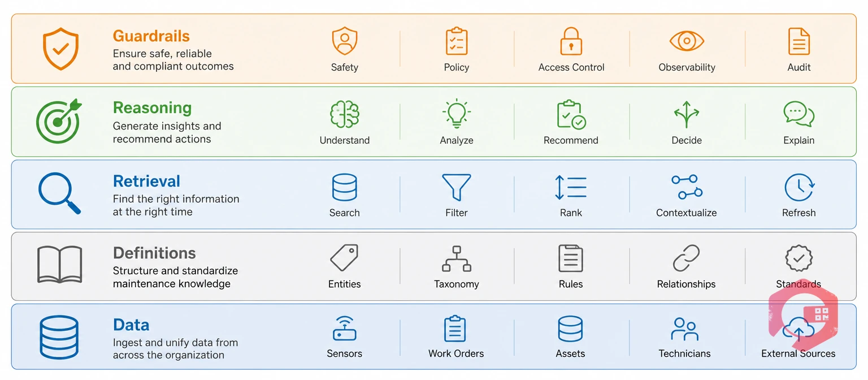This screenshot has height=380, width=868.
Task: Select the Standards badge checkmark icon
Action: pyautogui.click(x=798, y=258)
